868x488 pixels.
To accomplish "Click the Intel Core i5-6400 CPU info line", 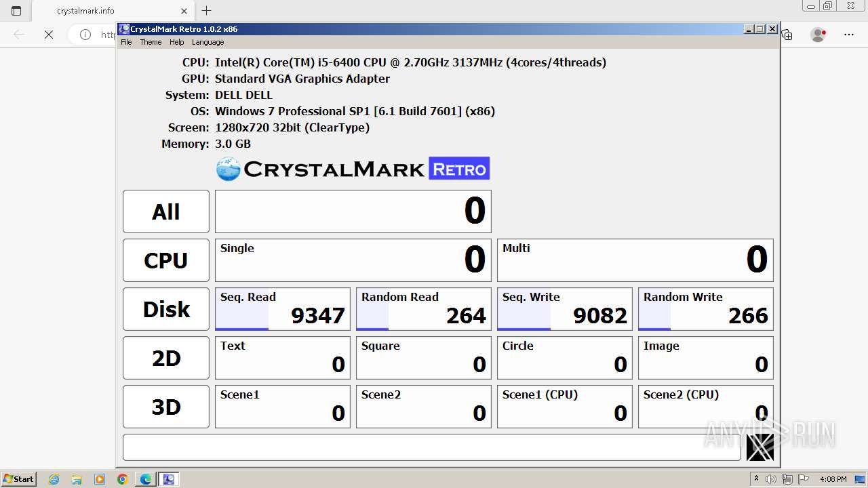I will (410, 62).
